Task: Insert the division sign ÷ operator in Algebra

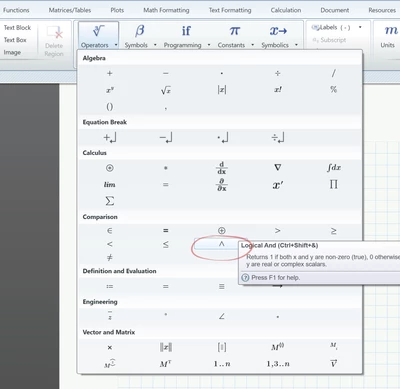Action: coord(277,73)
